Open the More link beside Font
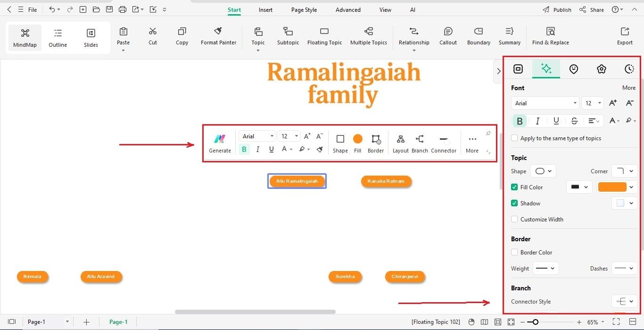The height and width of the screenshot is (330, 644). (629, 88)
